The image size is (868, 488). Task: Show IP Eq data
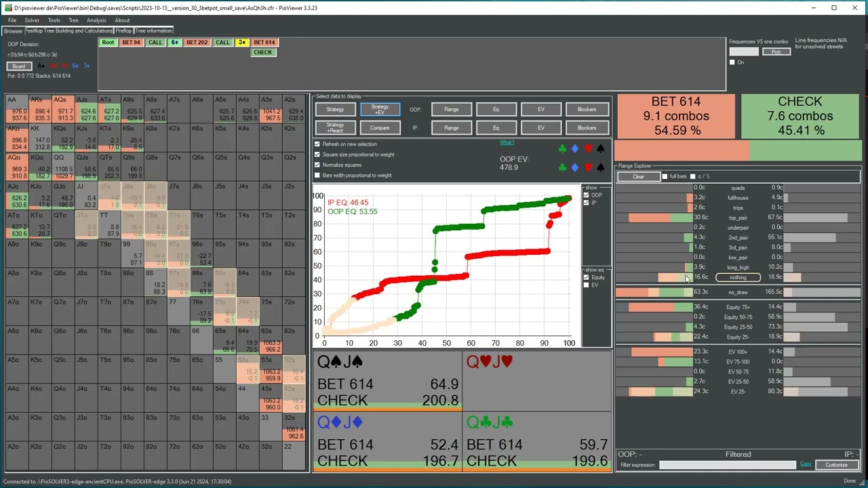click(496, 127)
